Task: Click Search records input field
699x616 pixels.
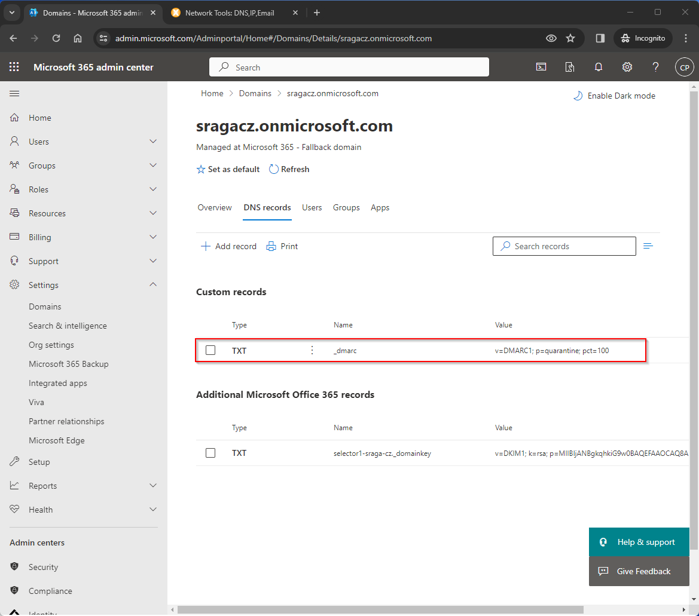Action: click(x=564, y=246)
